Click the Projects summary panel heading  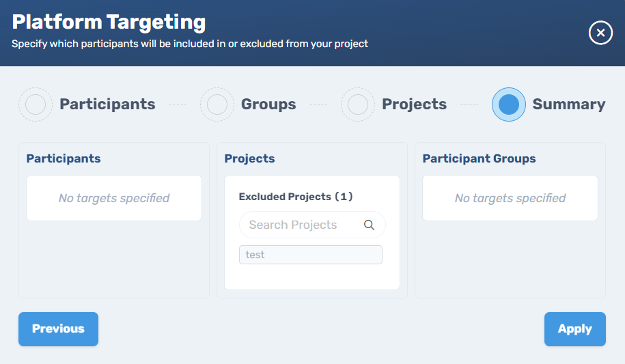click(249, 158)
